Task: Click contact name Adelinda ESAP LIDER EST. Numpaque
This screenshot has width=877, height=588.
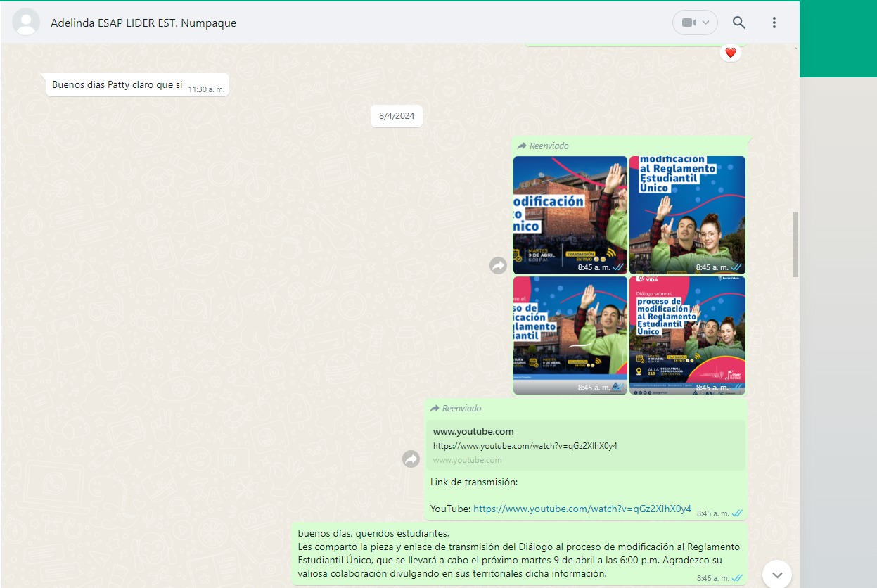Action: point(143,23)
